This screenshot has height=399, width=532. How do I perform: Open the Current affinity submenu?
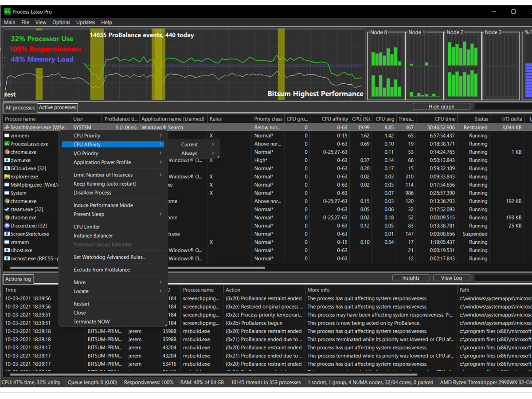pos(193,145)
